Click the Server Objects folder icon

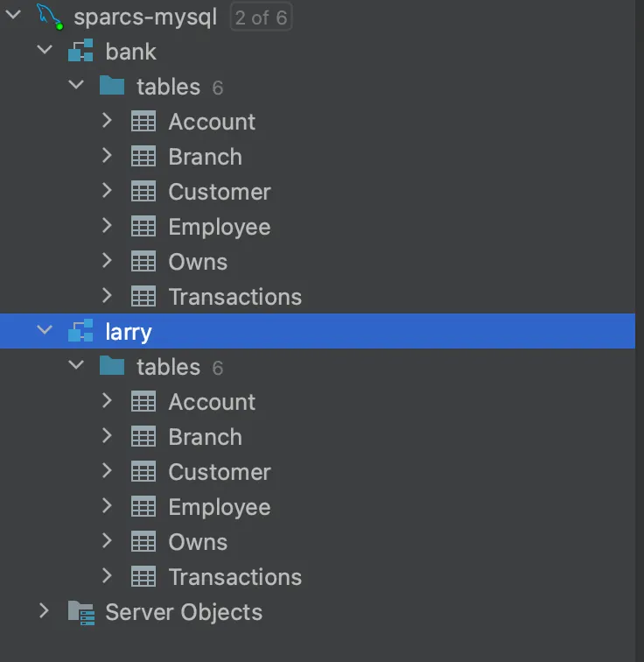click(x=80, y=612)
